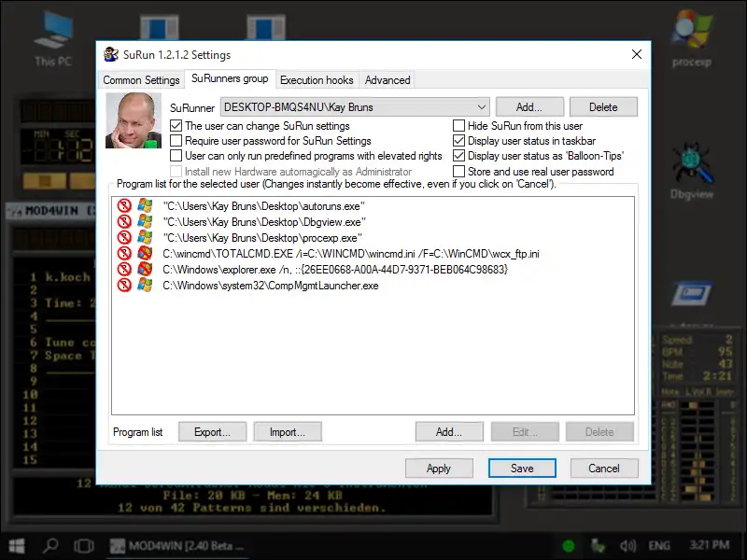Click the green SuRun tray icon

(x=569, y=546)
